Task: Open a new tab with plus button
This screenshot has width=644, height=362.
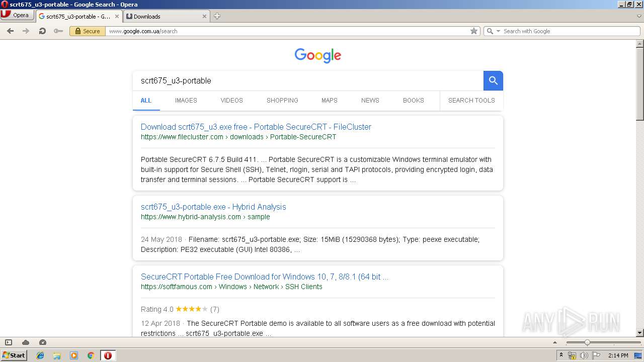Action: [217, 16]
